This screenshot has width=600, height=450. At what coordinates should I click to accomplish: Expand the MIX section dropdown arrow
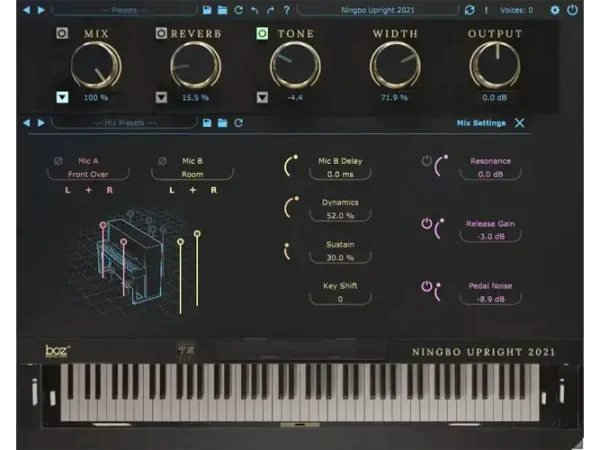pyautogui.click(x=62, y=97)
